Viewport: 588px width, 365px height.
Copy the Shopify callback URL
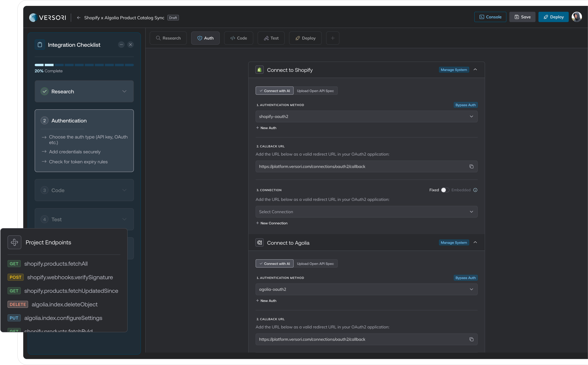click(471, 167)
